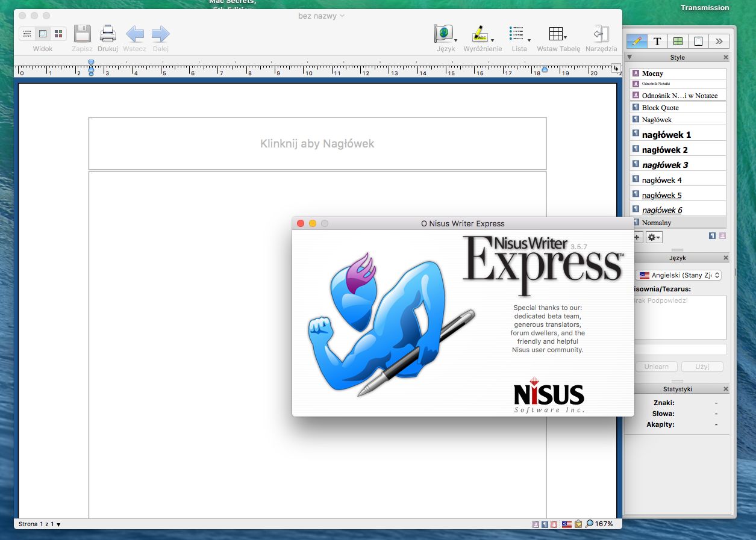Switch to the green table tab in tooldrawer

click(x=678, y=41)
